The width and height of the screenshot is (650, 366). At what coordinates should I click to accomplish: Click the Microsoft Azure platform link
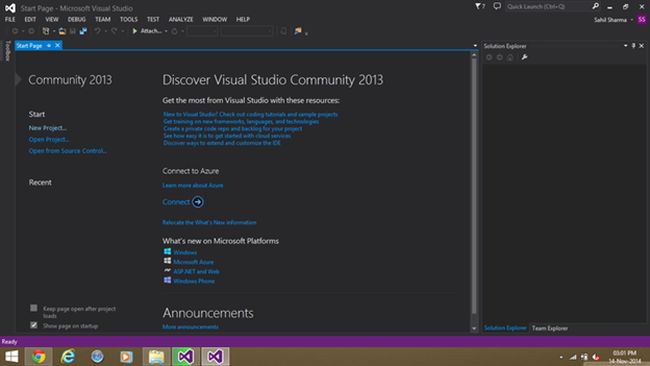(x=194, y=262)
